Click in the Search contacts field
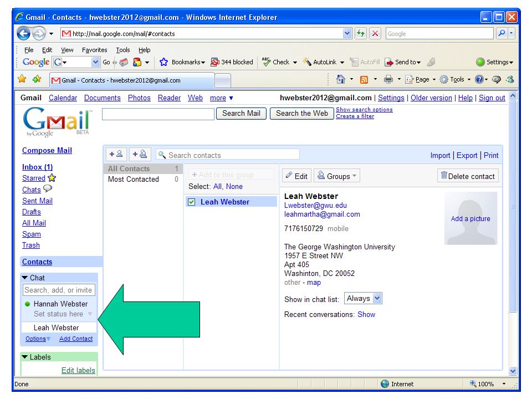This screenshot has width=532, height=399. [x=228, y=155]
